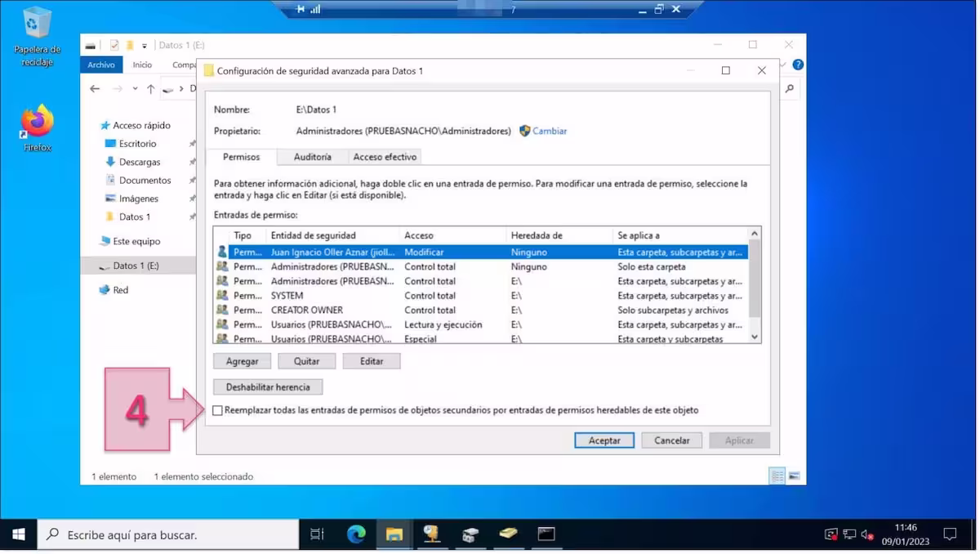Launch Firefox from the desktop shortcut

38,129
